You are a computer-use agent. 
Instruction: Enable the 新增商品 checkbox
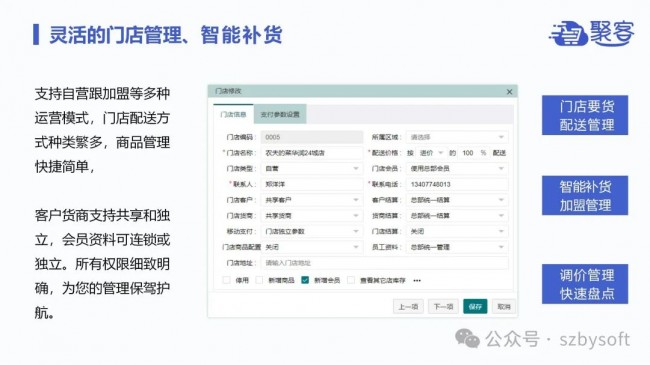click(x=260, y=280)
